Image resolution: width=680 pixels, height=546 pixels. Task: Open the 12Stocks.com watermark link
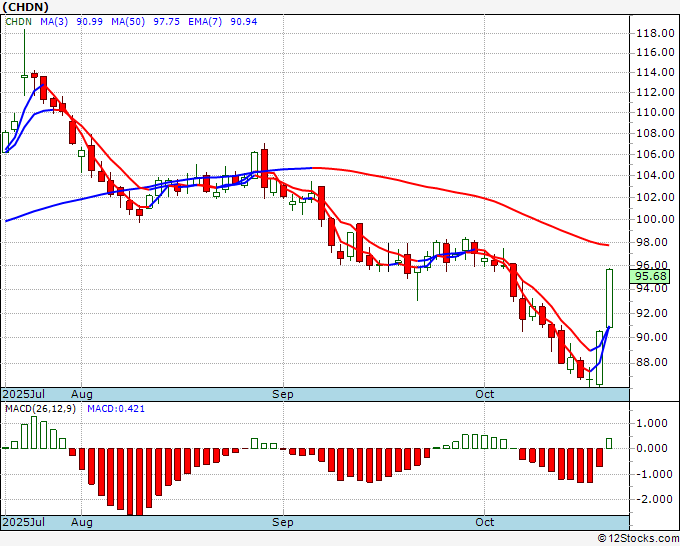pos(634,538)
